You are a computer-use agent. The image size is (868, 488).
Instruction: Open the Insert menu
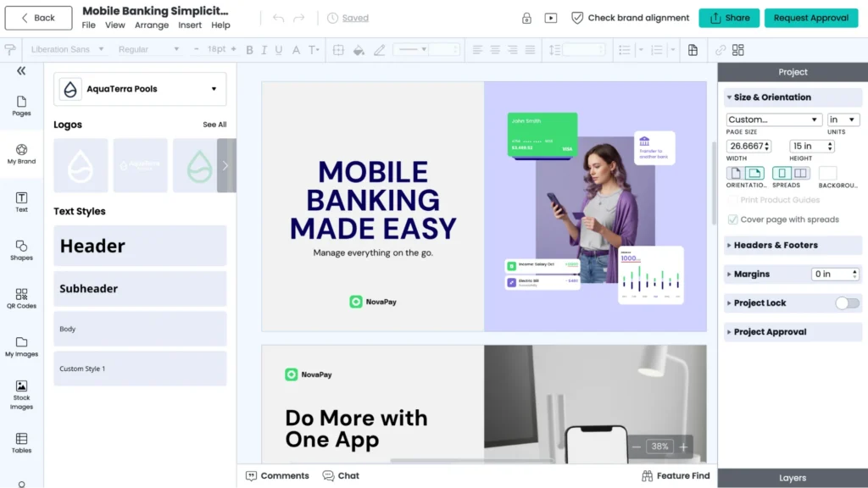[x=190, y=25]
